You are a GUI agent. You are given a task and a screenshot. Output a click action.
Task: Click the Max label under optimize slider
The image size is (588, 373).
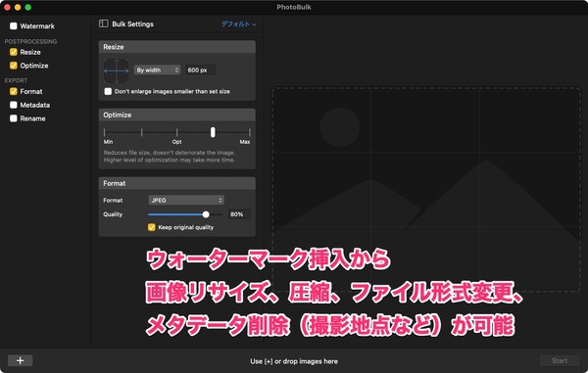245,142
